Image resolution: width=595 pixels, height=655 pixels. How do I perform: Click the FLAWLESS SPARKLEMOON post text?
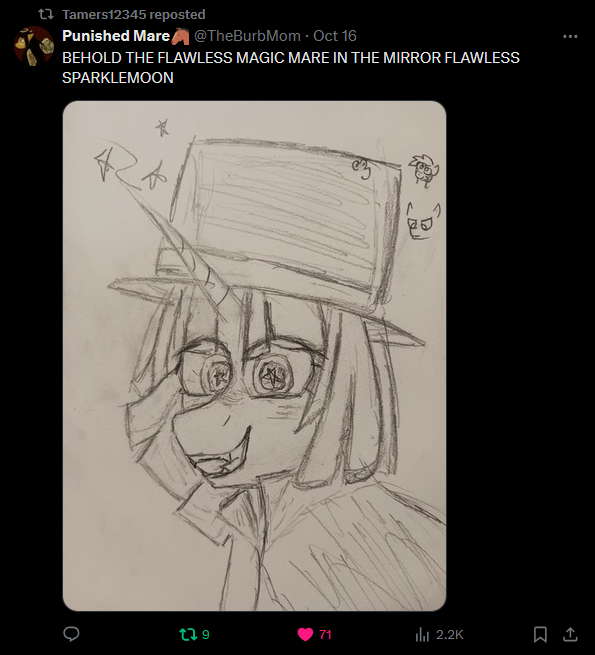click(291, 68)
